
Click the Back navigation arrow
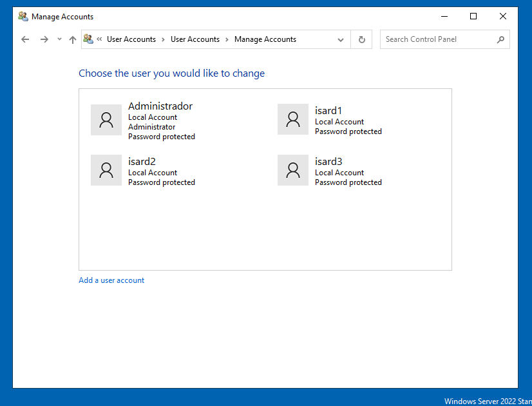tap(25, 39)
